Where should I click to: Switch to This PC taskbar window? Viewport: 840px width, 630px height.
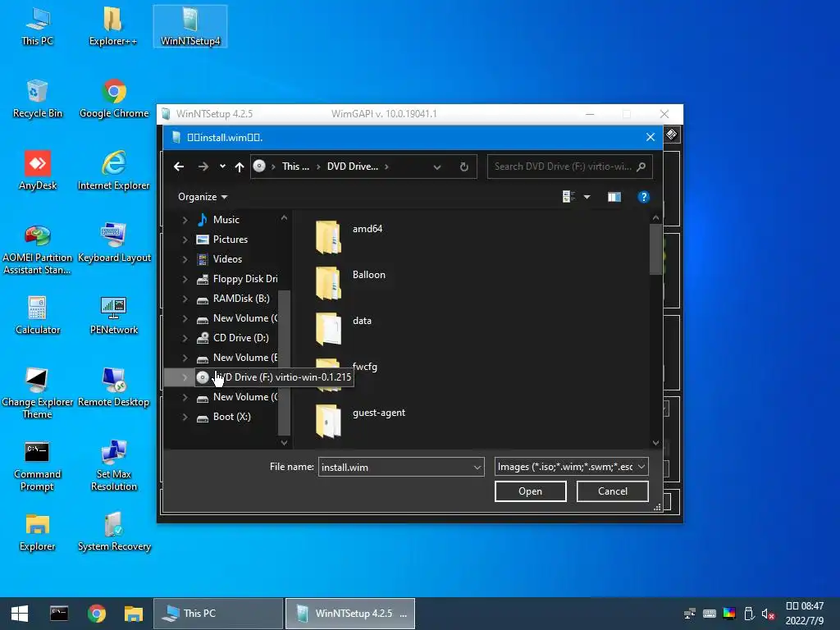point(218,614)
